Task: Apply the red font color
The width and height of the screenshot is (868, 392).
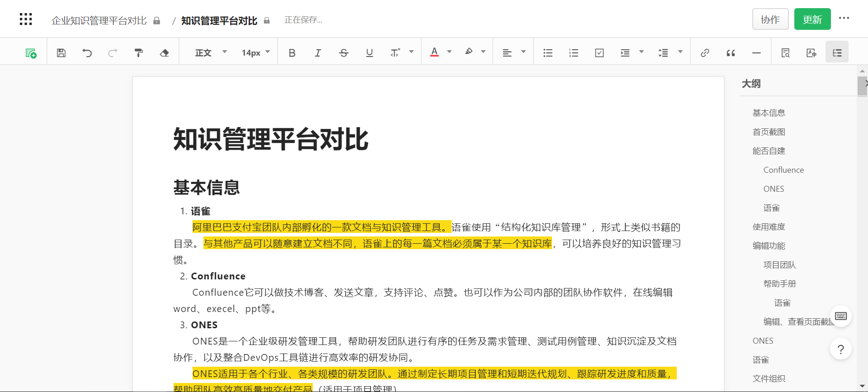Action: click(x=434, y=52)
